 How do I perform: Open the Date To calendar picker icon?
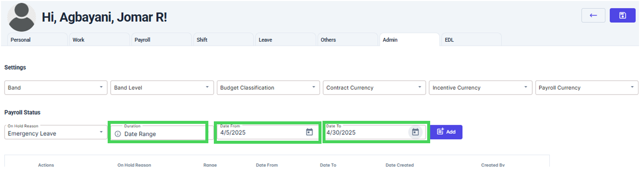pos(415,132)
